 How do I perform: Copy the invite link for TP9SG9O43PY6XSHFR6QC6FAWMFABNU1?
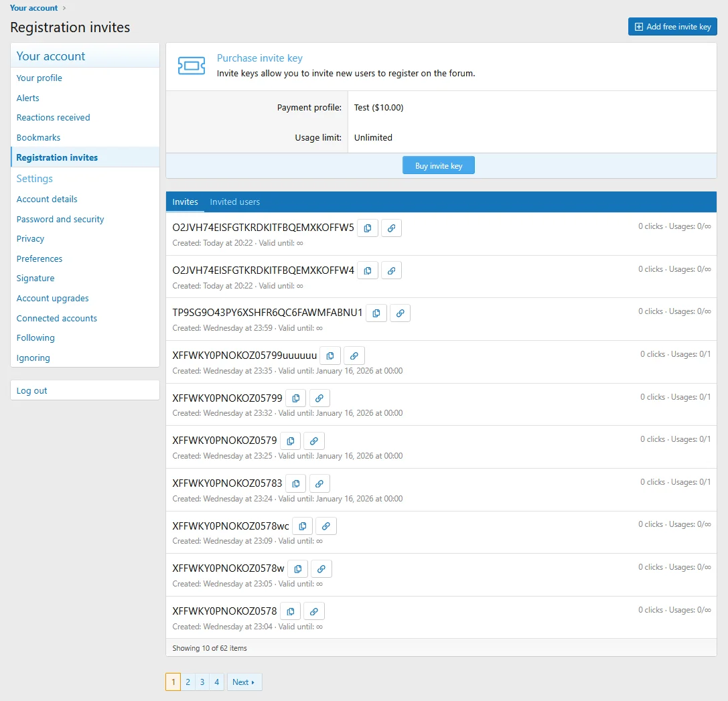click(400, 313)
